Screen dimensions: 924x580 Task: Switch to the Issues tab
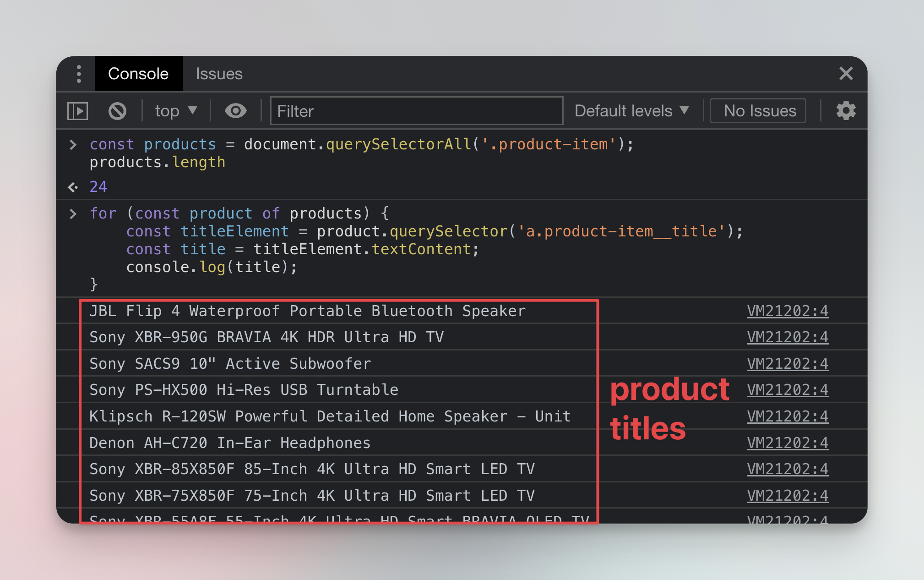pos(219,73)
